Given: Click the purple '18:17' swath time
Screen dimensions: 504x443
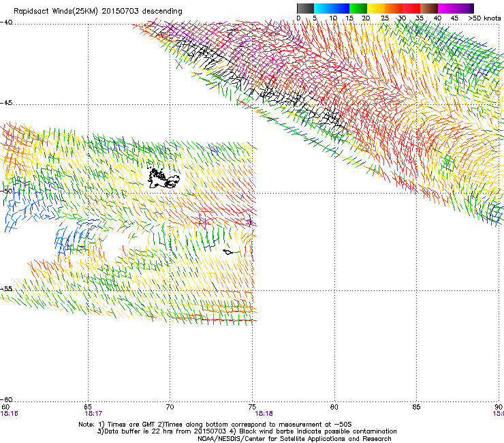Looking at the screenshot, I should (93, 414).
